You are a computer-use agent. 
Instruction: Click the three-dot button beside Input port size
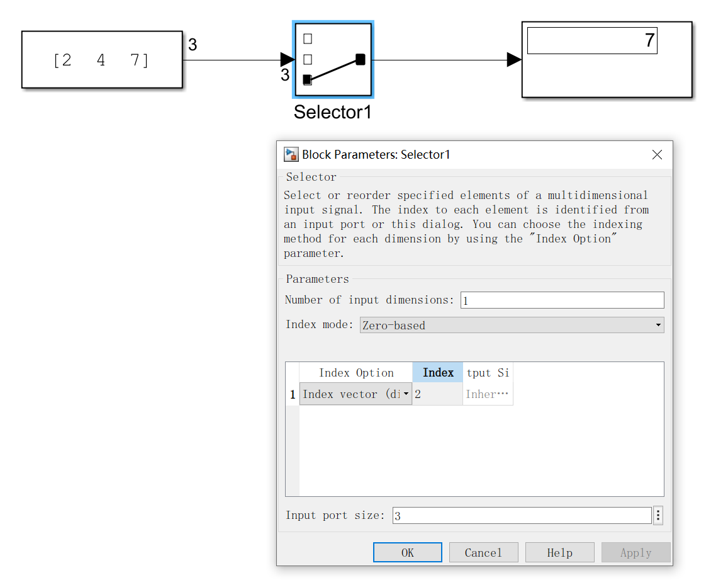coord(658,515)
